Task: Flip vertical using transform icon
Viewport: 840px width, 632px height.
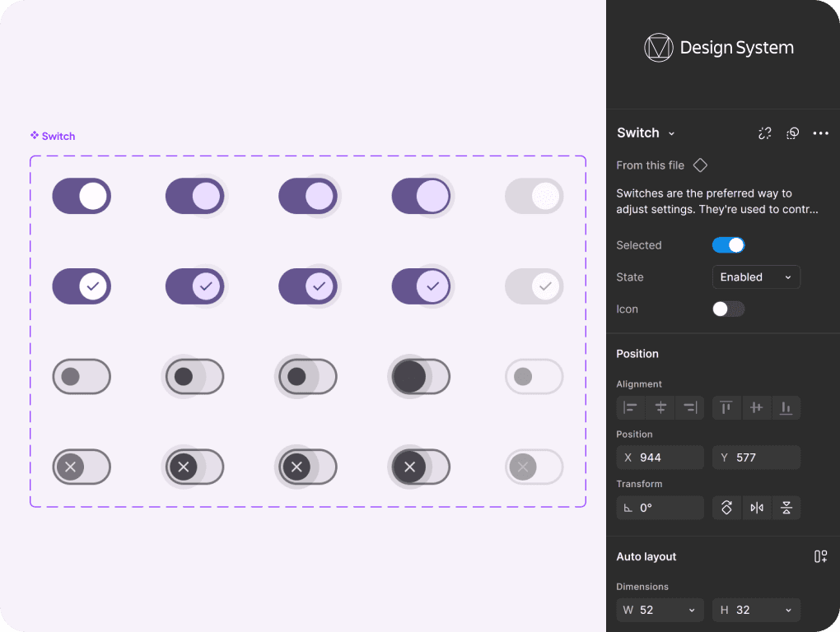Action: coord(786,508)
